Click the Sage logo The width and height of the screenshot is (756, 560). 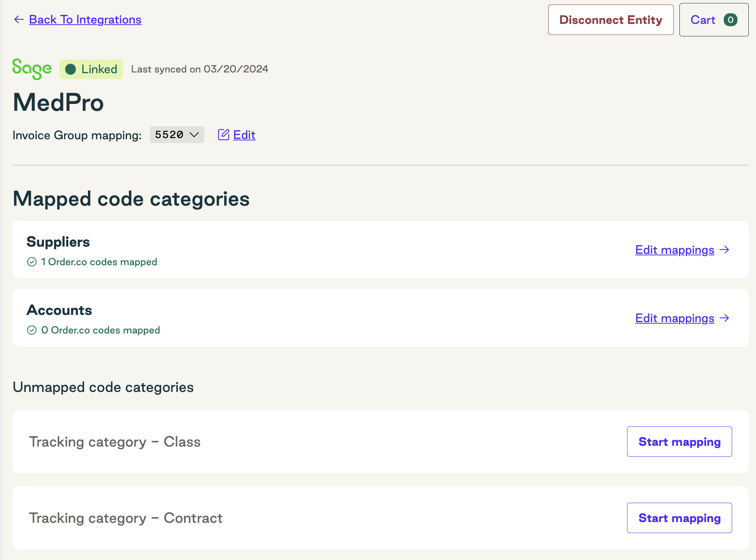[x=32, y=69]
